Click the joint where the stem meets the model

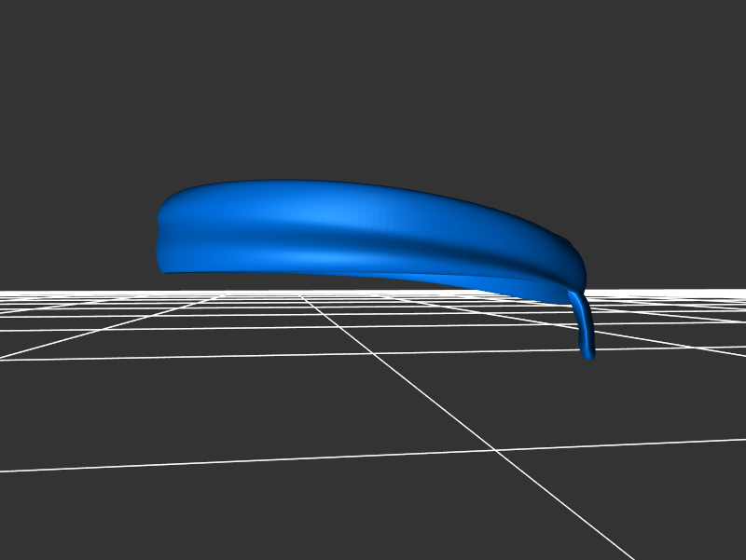click(574, 296)
